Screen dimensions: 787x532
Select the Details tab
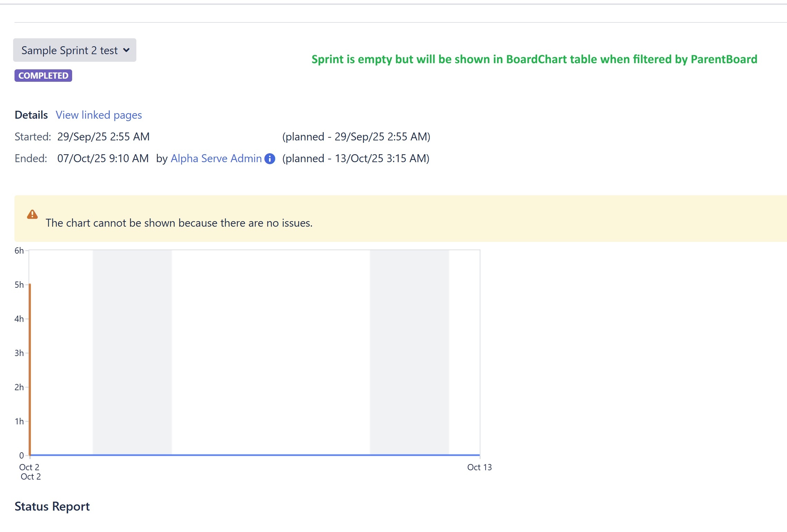(x=31, y=115)
